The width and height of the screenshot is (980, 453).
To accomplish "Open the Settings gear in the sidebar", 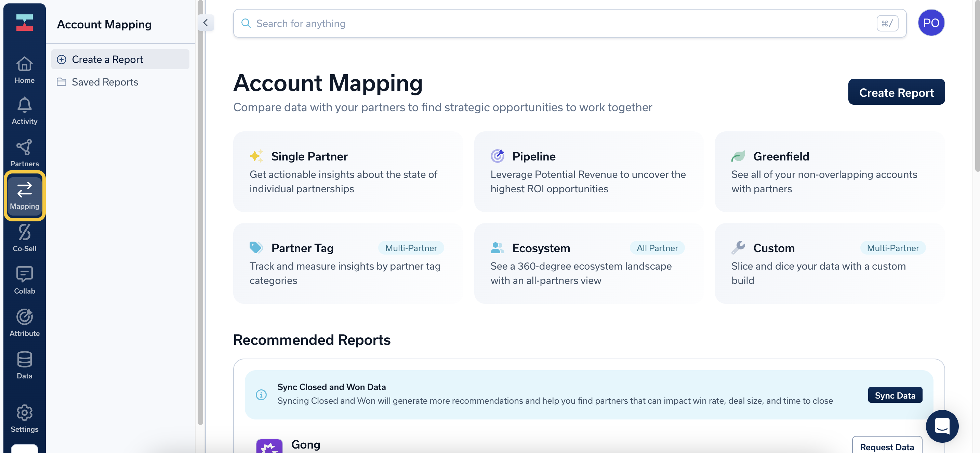I will (24, 418).
